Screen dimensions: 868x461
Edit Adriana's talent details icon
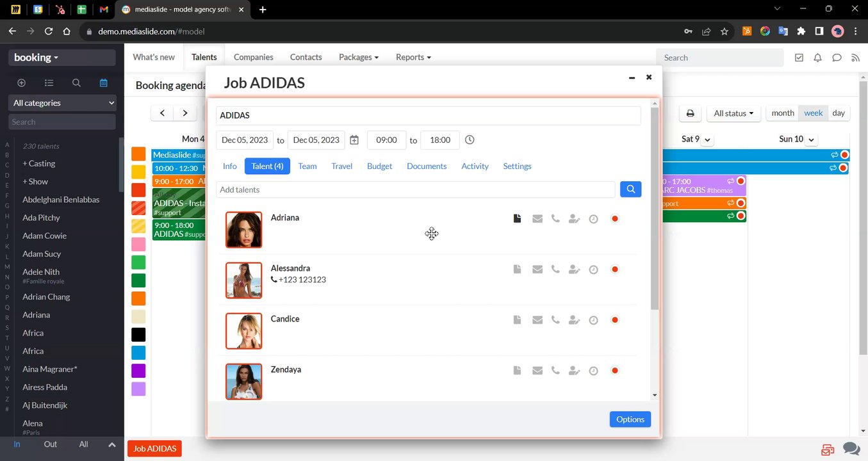pos(575,219)
